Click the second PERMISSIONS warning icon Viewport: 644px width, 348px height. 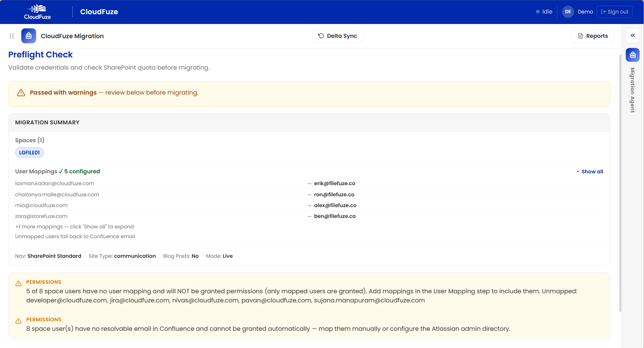click(x=19, y=321)
